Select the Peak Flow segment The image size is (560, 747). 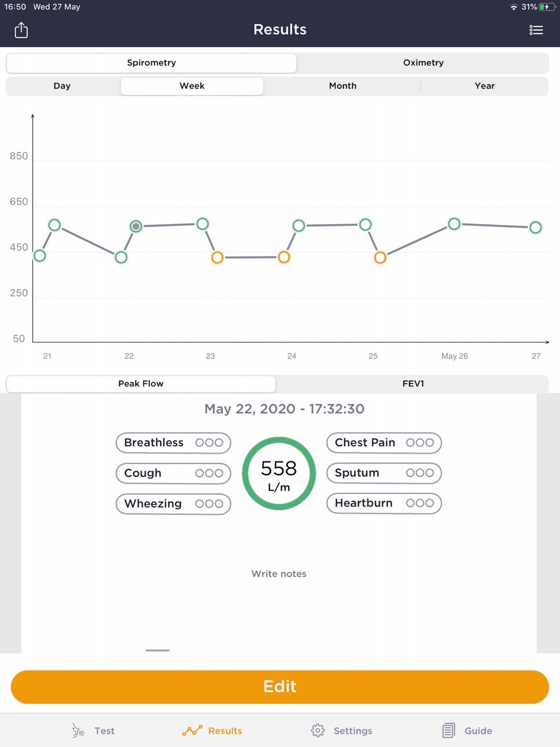141,383
